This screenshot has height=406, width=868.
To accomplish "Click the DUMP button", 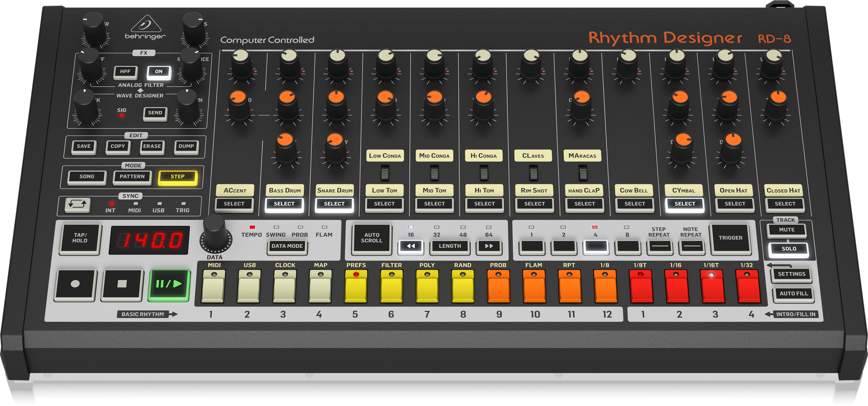I will pos(186,147).
